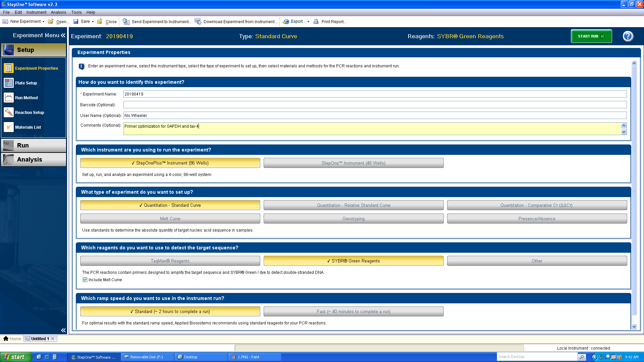The width and height of the screenshot is (644, 362).
Task: Click the START RUN button
Action: click(x=591, y=36)
